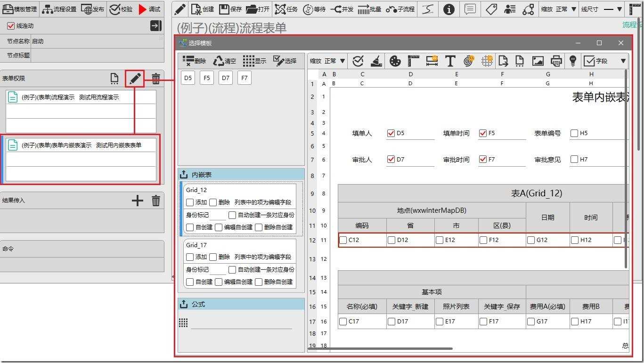Click the grid lines icon in dialog toolbar

click(487, 61)
